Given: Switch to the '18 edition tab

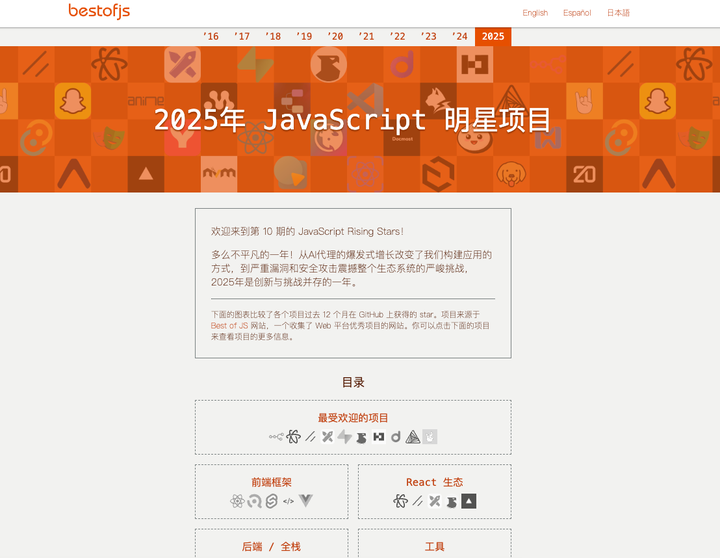Looking at the screenshot, I should coord(273,36).
